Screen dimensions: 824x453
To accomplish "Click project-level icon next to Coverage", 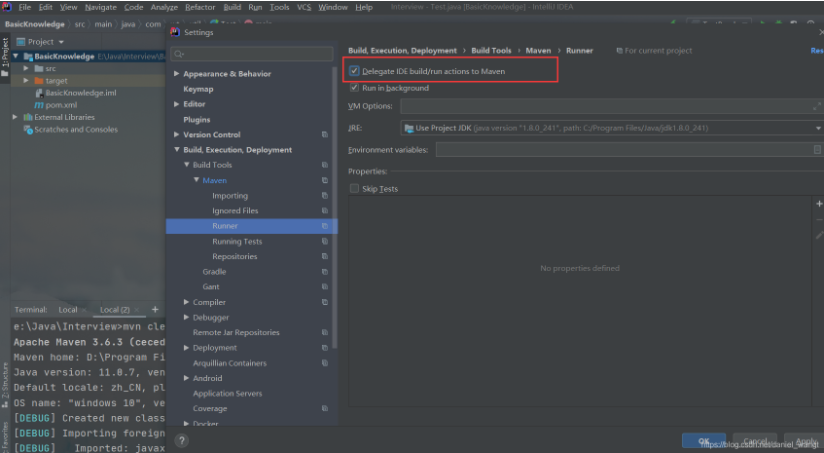I will click(x=325, y=408).
